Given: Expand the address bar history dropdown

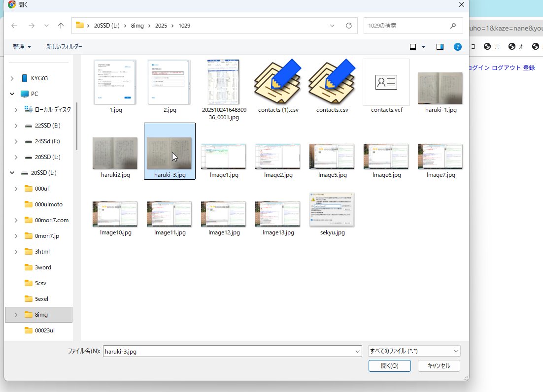Looking at the screenshot, I should [333, 26].
